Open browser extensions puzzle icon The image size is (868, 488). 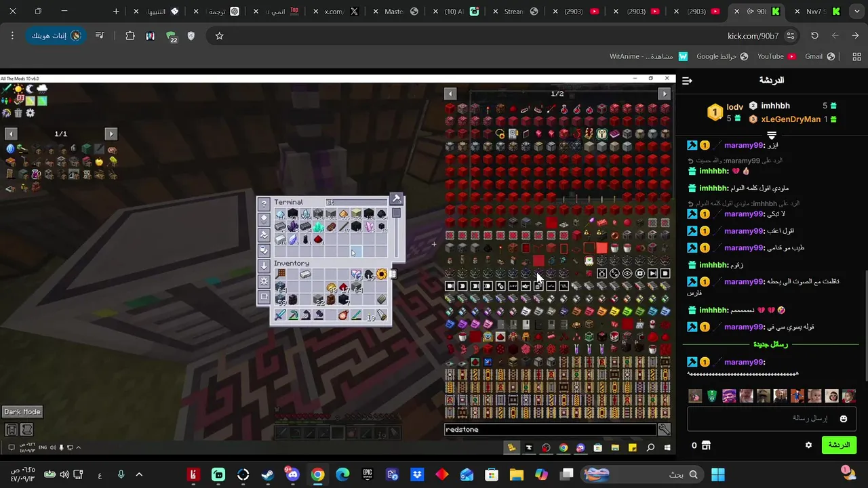coord(130,36)
